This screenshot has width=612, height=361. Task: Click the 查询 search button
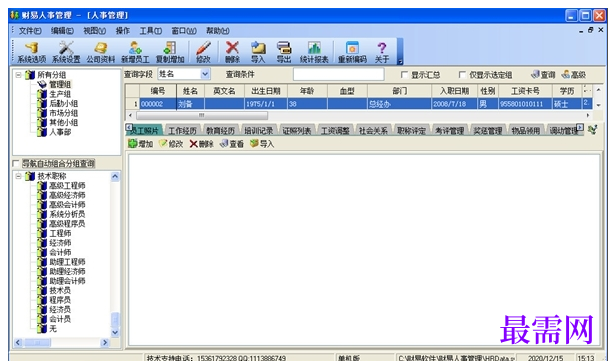(x=543, y=75)
